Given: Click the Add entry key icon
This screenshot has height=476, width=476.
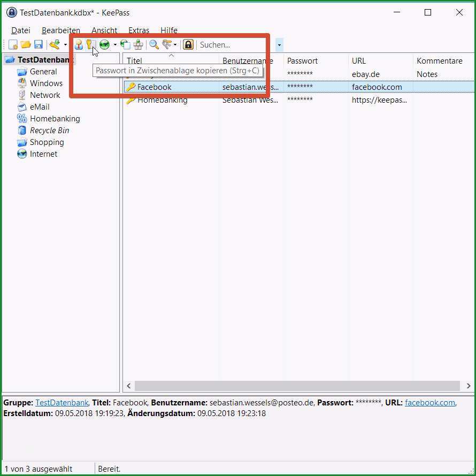Looking at the screenshot, I should click(x=55, y=44).
